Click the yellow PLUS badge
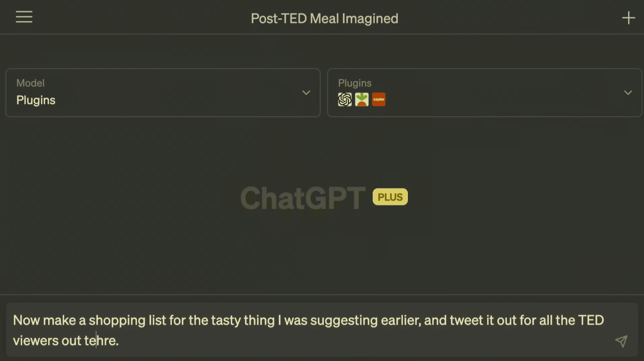 tap(390, 197)
